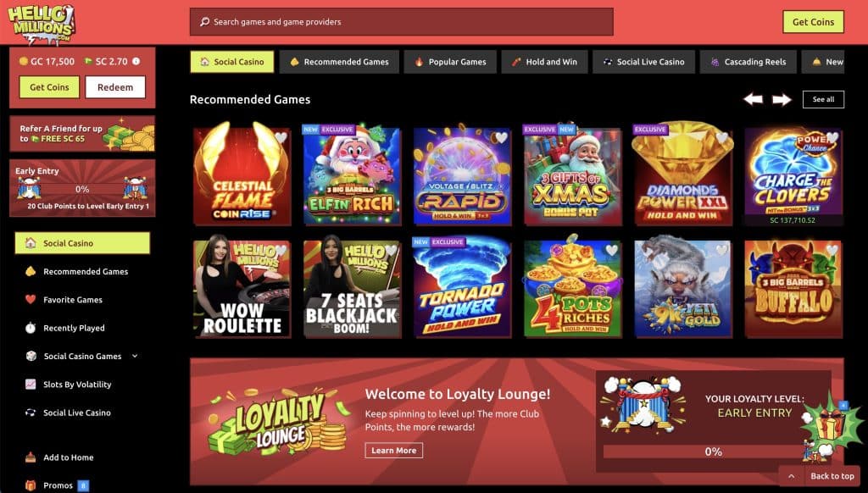Open Slots By Volatility in sidebar
The image size is (868, 493).
point(77,384)
